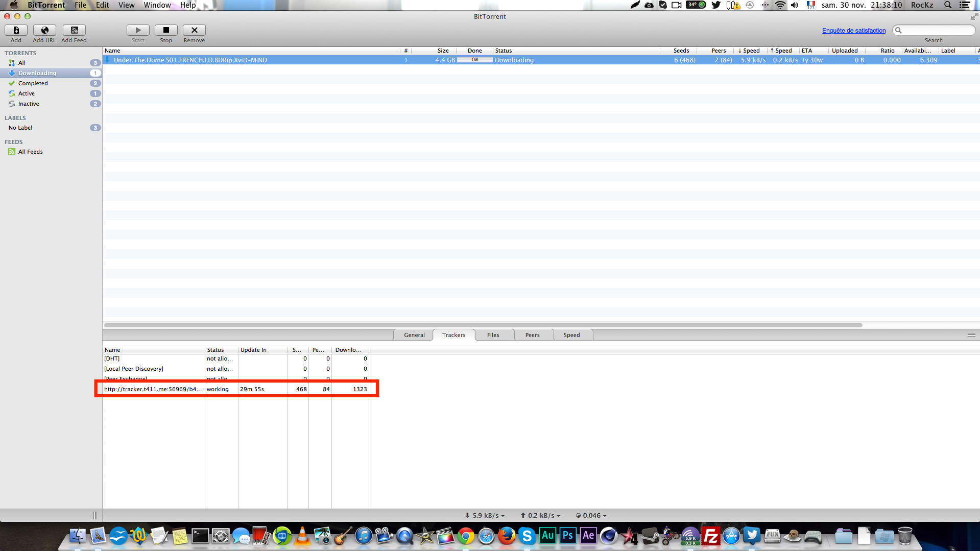Open the View menu
Viewport: 980px width, 551px height.
coord(127,5)
